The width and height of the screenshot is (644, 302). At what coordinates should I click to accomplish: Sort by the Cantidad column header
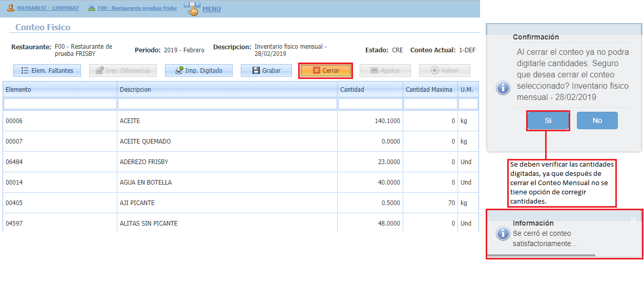pyautogui.click(x=370, y=90)
